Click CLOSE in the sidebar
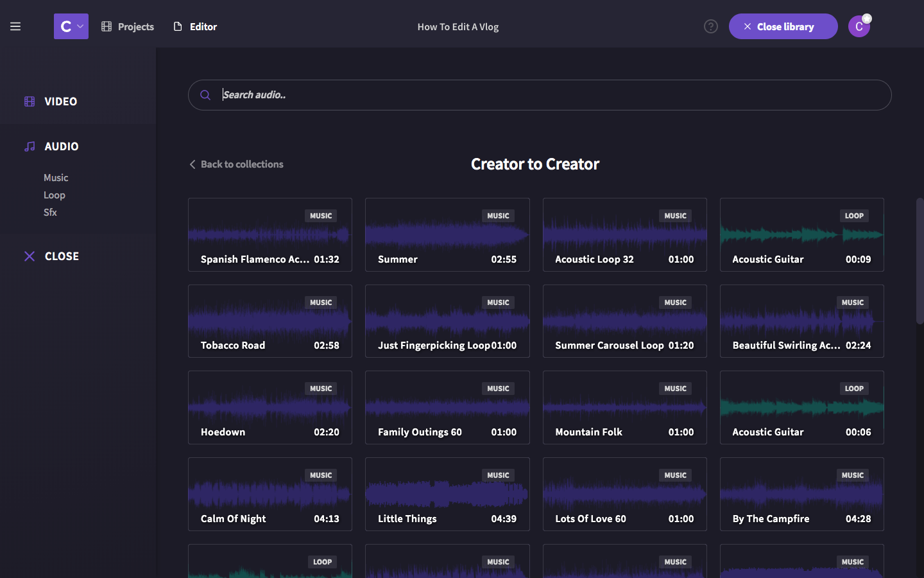This screenshot has width=924, height=578. click(x=62, y=256)
